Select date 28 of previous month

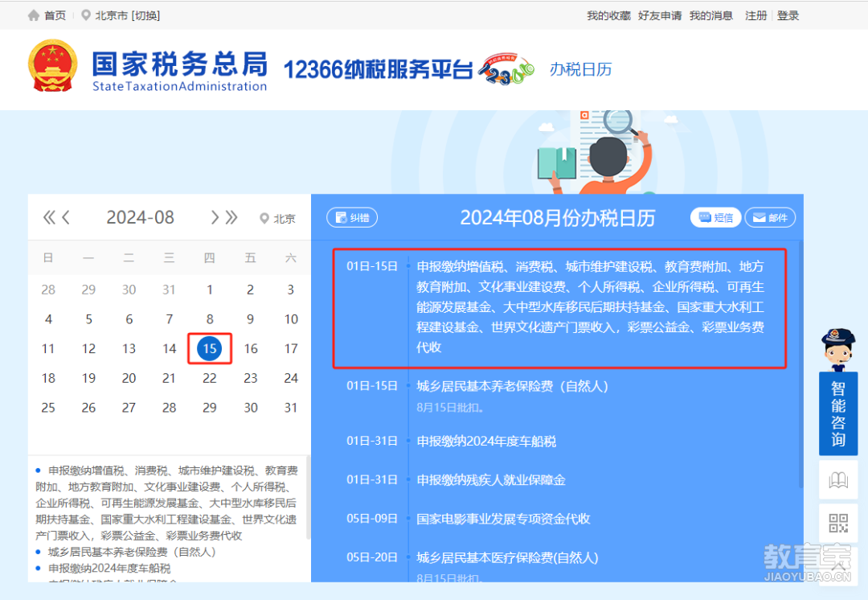click(x=48, y=290)
